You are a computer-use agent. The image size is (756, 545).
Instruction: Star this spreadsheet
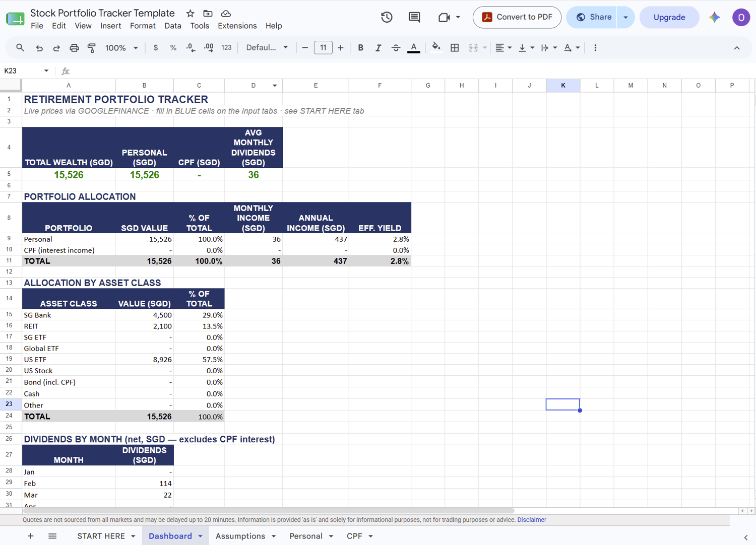pyautogui.click(x=190, y=14)
